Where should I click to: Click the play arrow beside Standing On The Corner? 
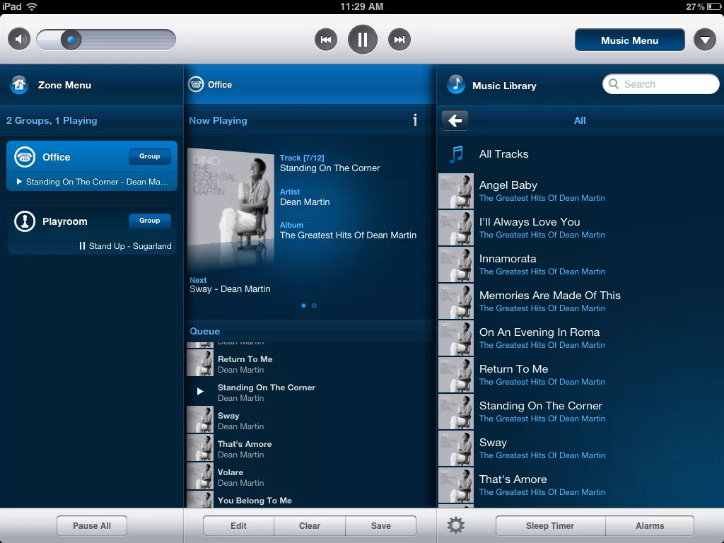coord(200,392)
